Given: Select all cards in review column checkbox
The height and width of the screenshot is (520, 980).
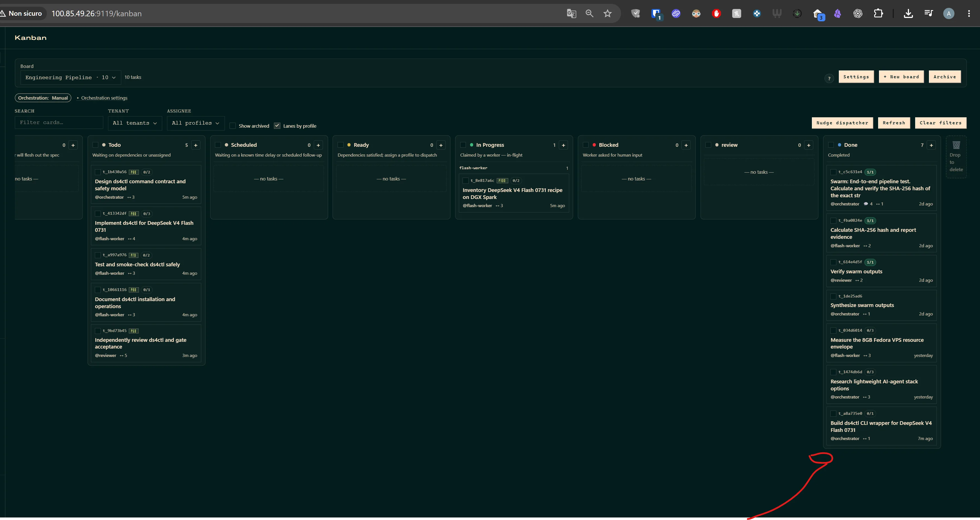Looking at the screenshot, I should point(708,145).
